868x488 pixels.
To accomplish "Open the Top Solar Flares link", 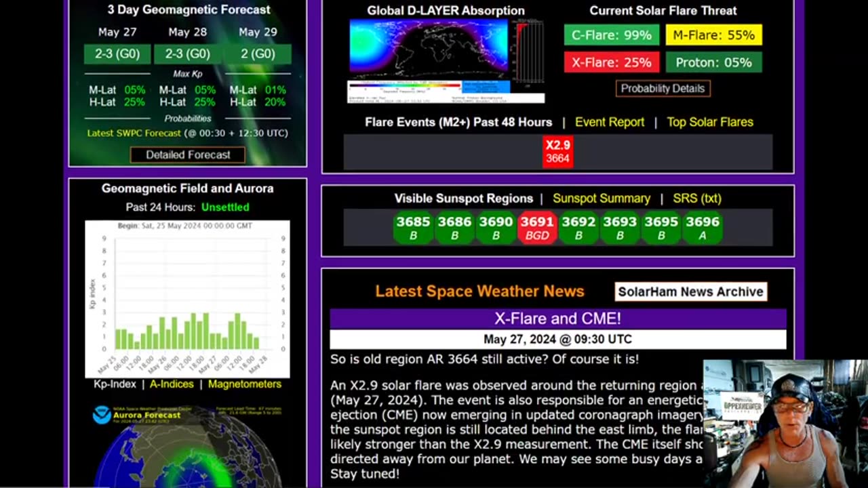I will pyautogui.click(x=710, y=122).
